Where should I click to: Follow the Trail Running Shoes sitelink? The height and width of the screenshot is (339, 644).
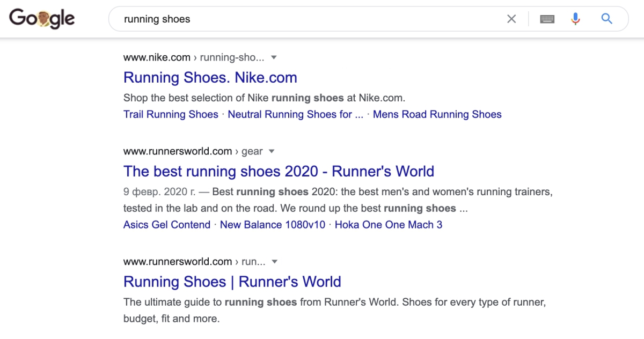tap(171, 114)
